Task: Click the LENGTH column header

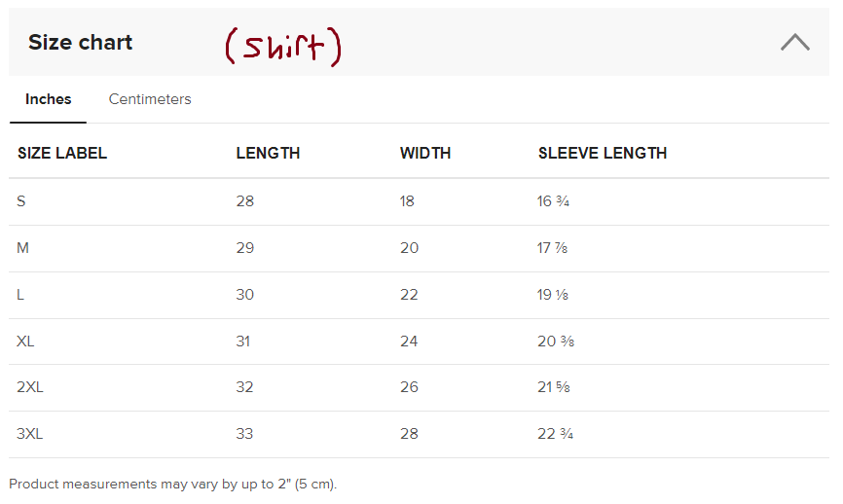Action: (x=268, y=153)
